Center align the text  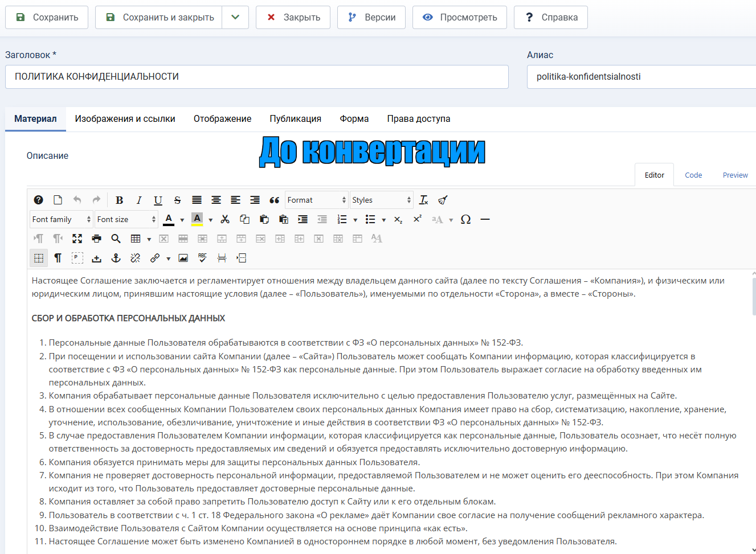tap(216, 200)
